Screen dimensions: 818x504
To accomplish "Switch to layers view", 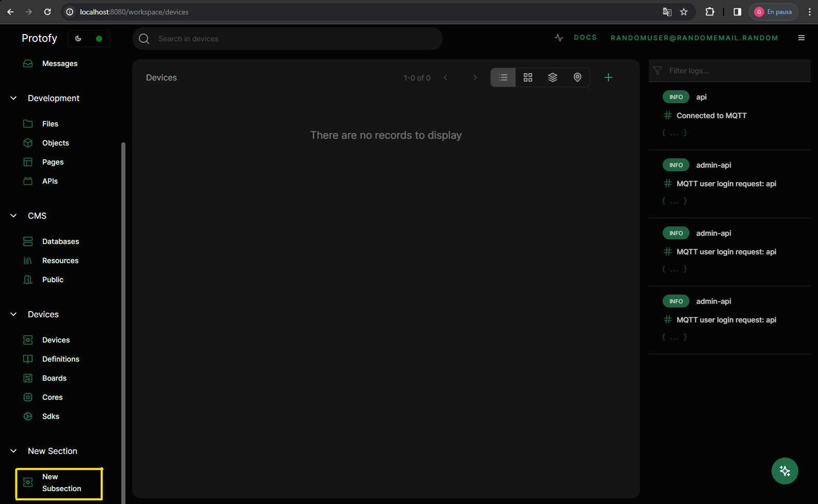I will [553, 77].
